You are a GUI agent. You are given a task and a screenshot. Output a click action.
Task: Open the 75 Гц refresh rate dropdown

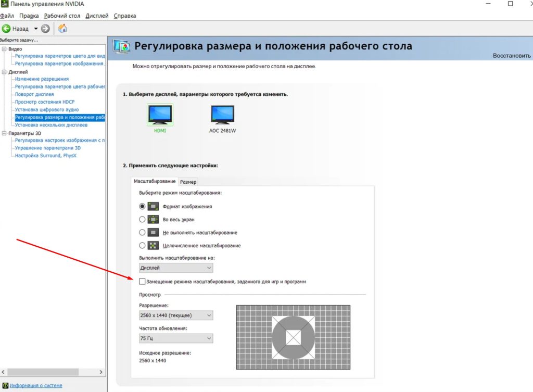[176, 338]
